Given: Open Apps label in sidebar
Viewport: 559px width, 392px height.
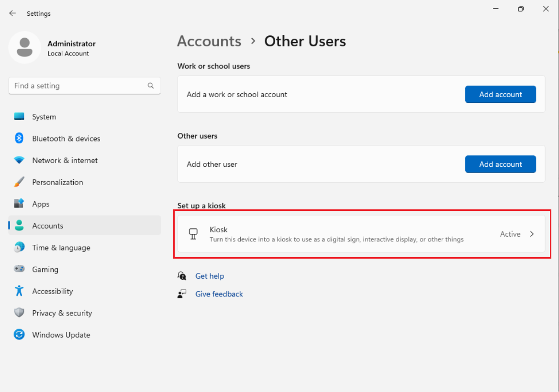Looking at the screenshot, I should pyautogui.click(x=41, y=204).
